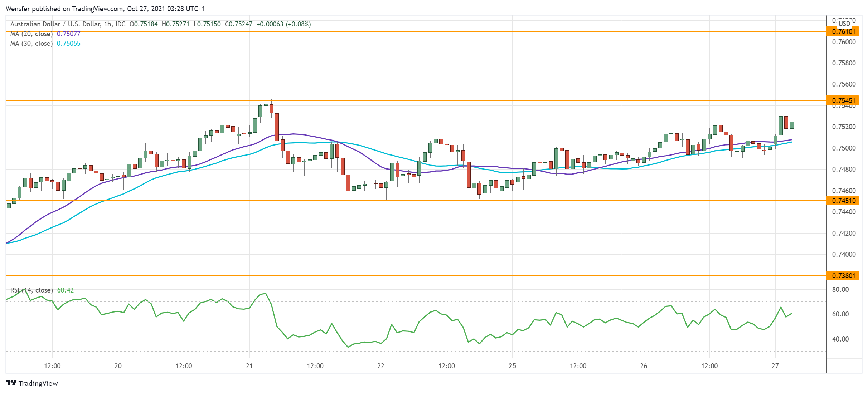The image size is (868, 393).
Task: Click the TradingView logo icon
Action: (11, 383)
